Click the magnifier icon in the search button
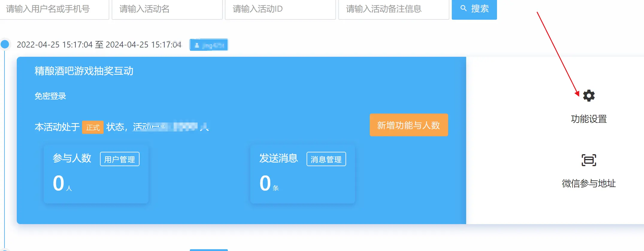The width and height of the screenshot is (644, 251). tap(463, 8)
